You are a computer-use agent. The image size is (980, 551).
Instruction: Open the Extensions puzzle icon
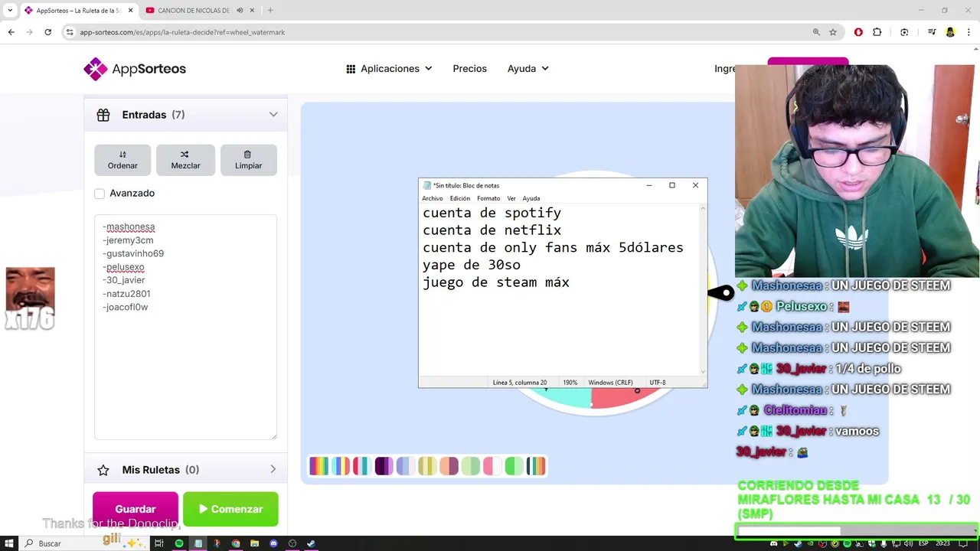(877, 32)
